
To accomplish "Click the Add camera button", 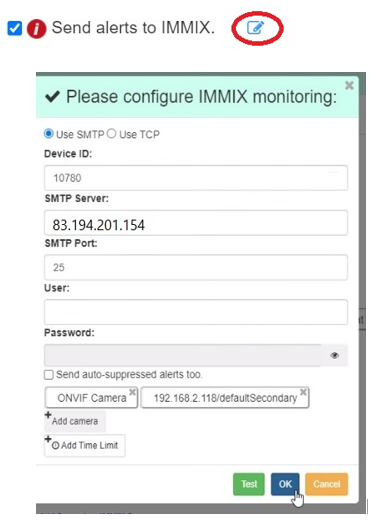I will [75, 421].
